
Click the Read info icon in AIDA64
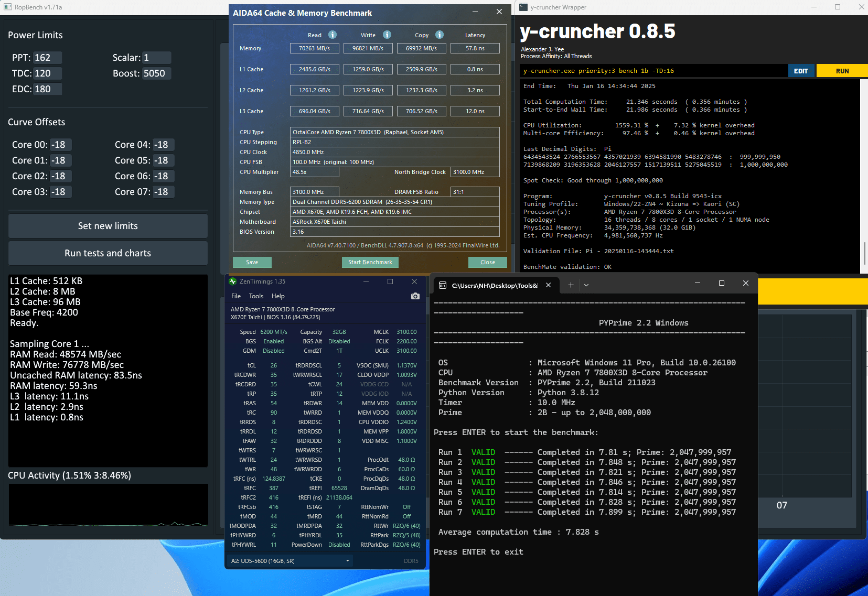[x=333, y=35]
